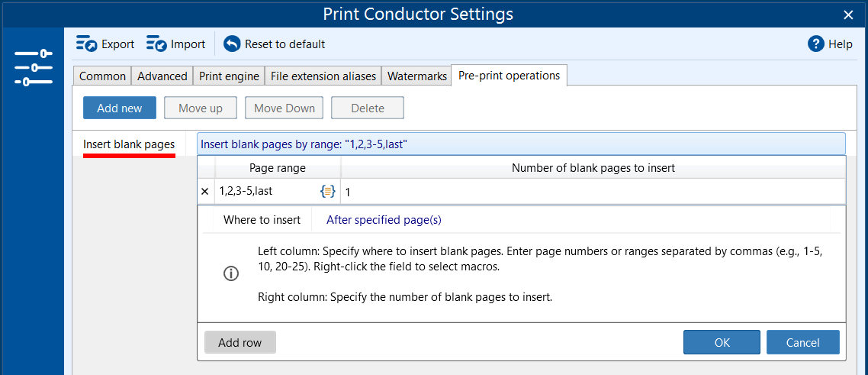868x375 pixels.
Task: Open Help via the question mark icon
Action: click(x=816, y=44)
